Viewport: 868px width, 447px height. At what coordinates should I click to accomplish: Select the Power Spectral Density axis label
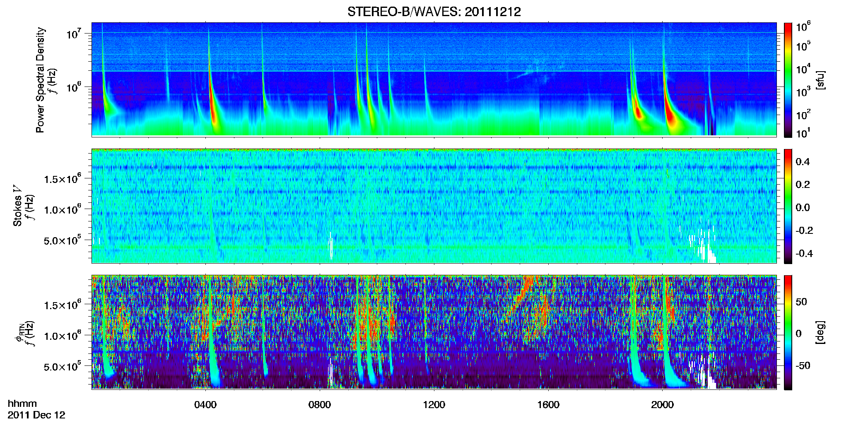pos(40,80)
